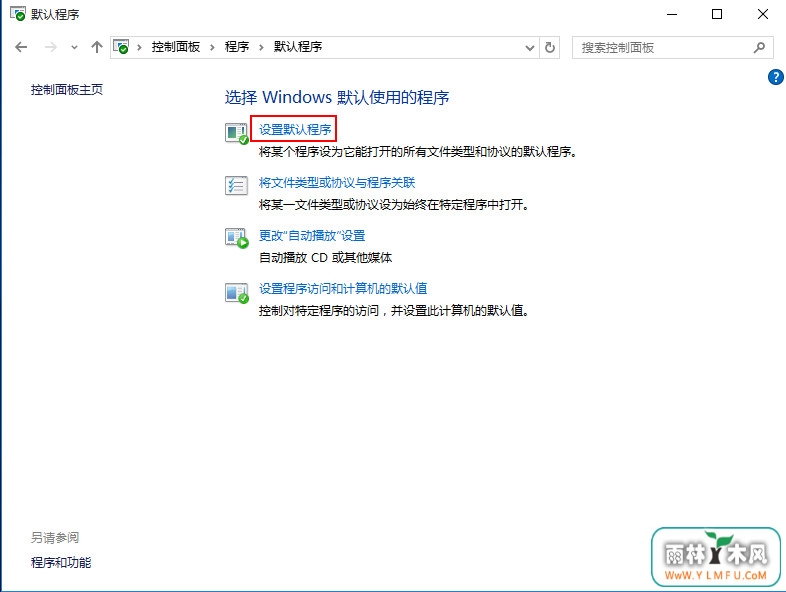Click the Up one level arrow

(x=96, y=47)
